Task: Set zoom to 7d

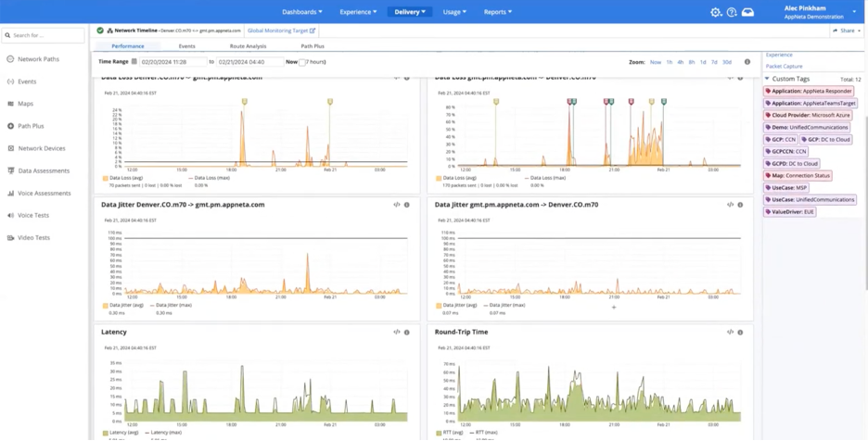Action: pos(714,62)
